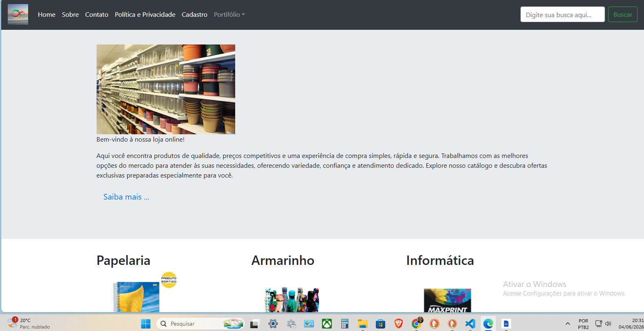The image size is (644, 331).
Task: Open the blue document app in taskbar
Action: [x=506, y=324]
